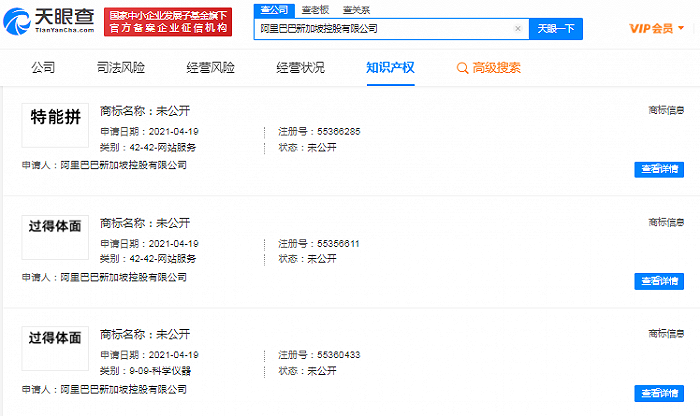Open the 高级搜索 link text

496,68
